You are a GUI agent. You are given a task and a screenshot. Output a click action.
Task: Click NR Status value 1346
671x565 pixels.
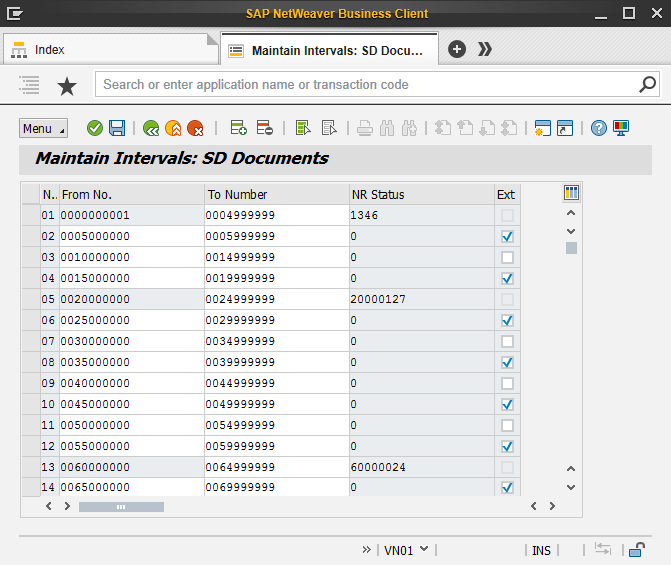364,215
